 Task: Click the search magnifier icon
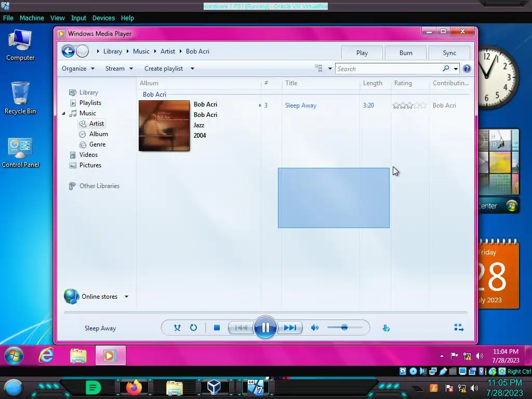tap(446, 69)
